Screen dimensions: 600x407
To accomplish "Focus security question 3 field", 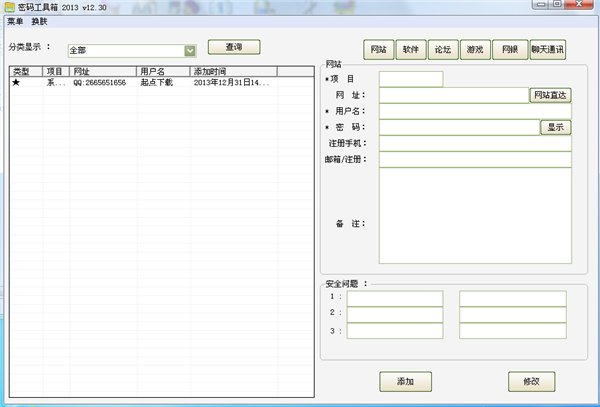I will coord(395,331).
